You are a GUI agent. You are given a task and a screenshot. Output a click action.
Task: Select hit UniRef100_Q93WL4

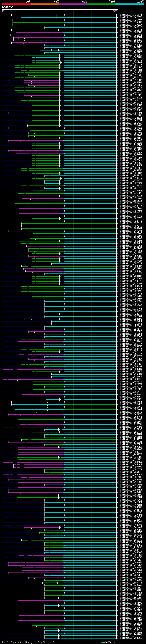point(131,321)
